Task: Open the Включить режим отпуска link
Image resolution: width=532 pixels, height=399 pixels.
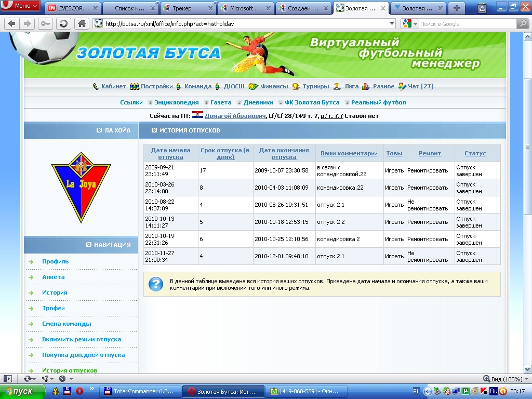Action: [x=82, y=339]
